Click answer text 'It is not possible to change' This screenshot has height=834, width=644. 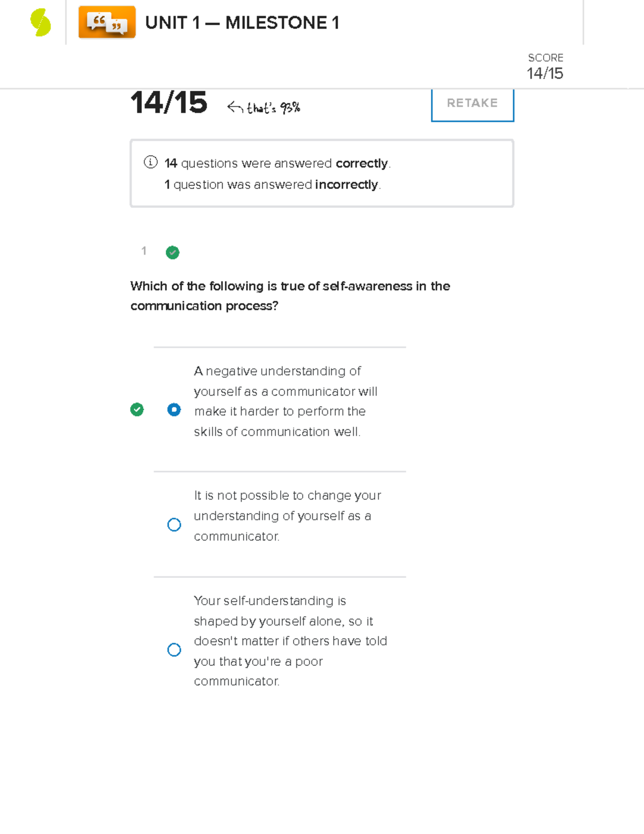click(x=287, y=516)
